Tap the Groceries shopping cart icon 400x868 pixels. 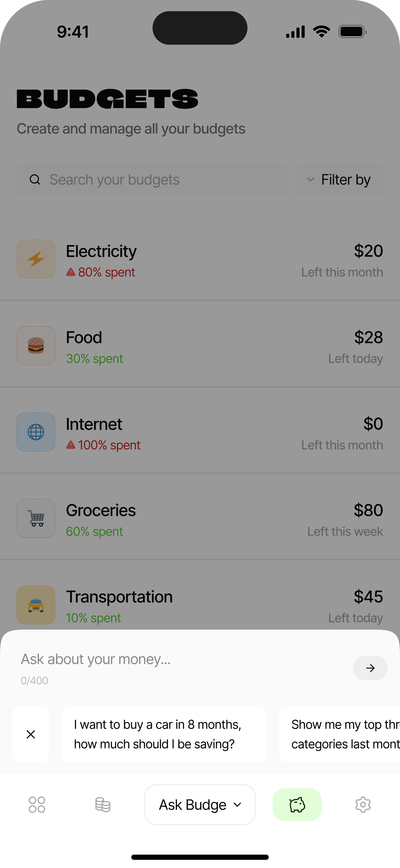[36, 518]
